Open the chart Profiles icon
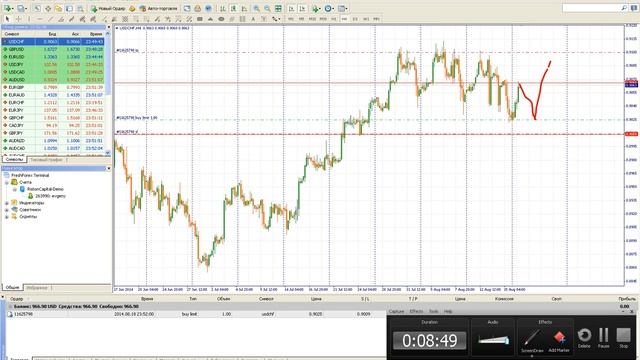The height and width of the screenshot is (360, 640). click(21, 8)
